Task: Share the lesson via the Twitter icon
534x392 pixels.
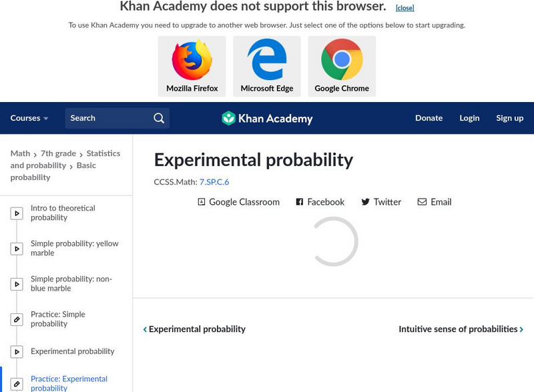Action: [x=366, y=202]
